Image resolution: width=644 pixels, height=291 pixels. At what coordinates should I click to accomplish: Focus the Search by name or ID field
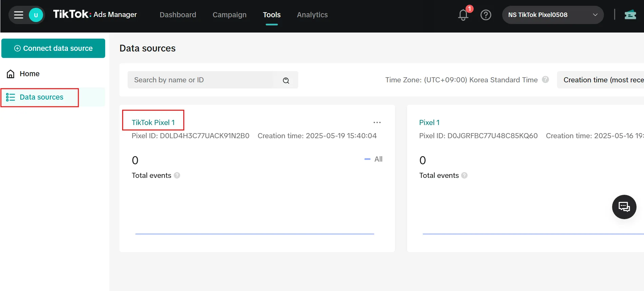click(x=213, y=80)
